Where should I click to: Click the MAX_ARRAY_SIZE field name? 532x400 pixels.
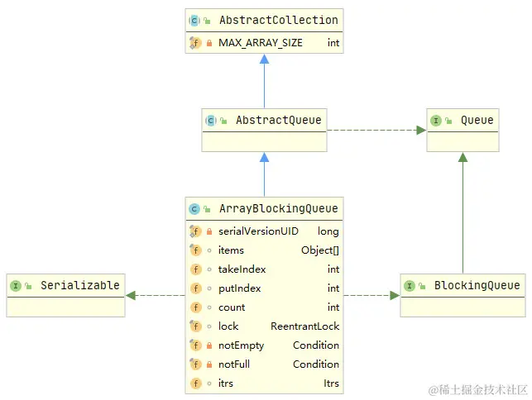click(x=261, y=43)
